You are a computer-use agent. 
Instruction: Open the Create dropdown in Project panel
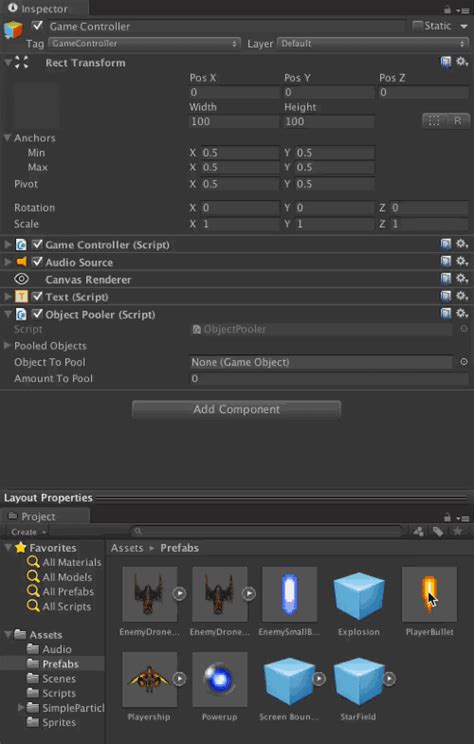[x=28, y=532]
